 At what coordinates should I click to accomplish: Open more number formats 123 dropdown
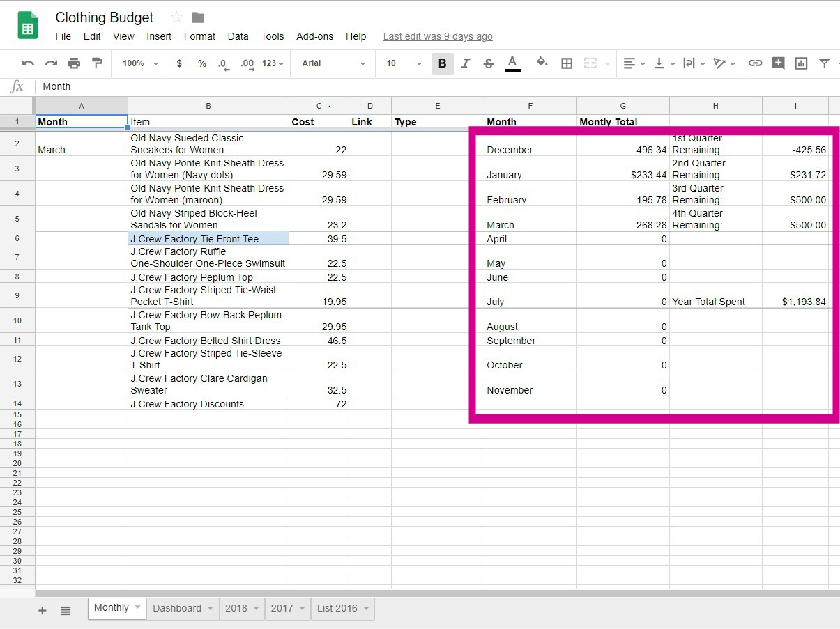[273, 63]
